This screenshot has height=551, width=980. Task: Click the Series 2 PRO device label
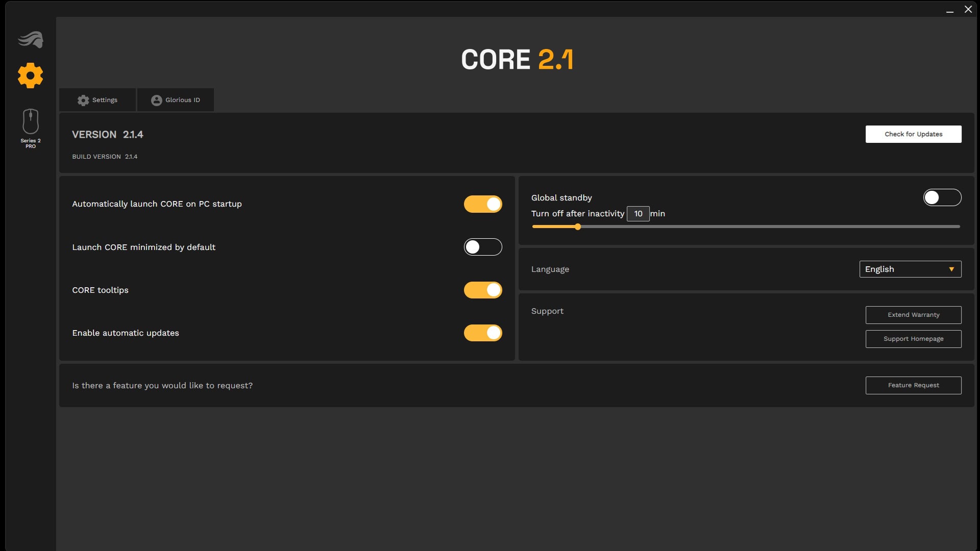tap(30, 143)
